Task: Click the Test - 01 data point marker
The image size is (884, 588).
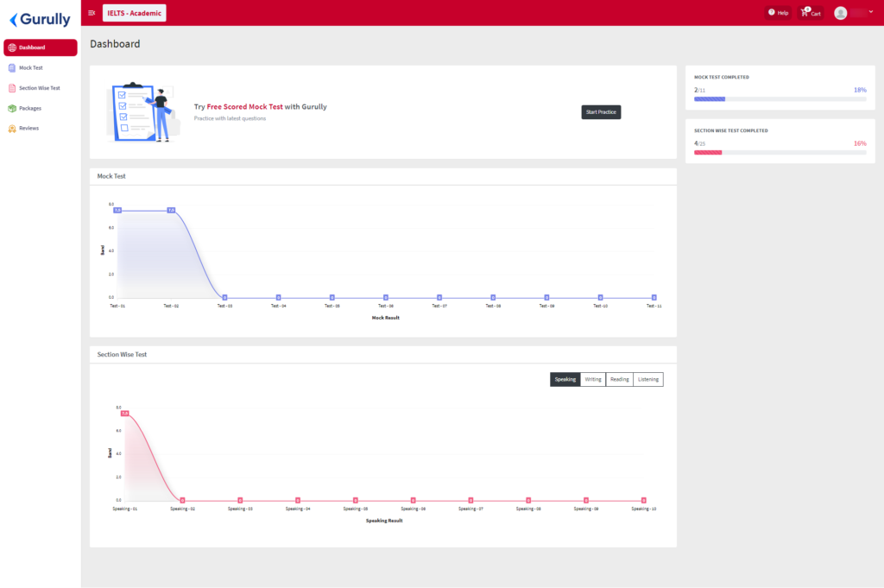Action: [x=117, y=211]
